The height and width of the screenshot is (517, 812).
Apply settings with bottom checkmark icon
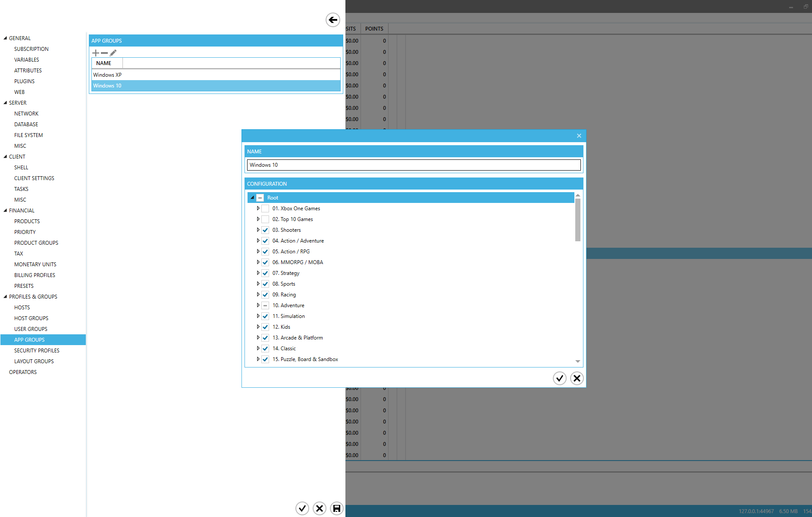302,508
